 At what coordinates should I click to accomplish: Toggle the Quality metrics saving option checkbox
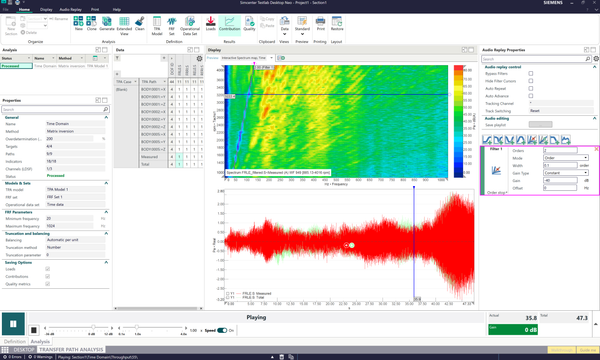coord(47,284)
